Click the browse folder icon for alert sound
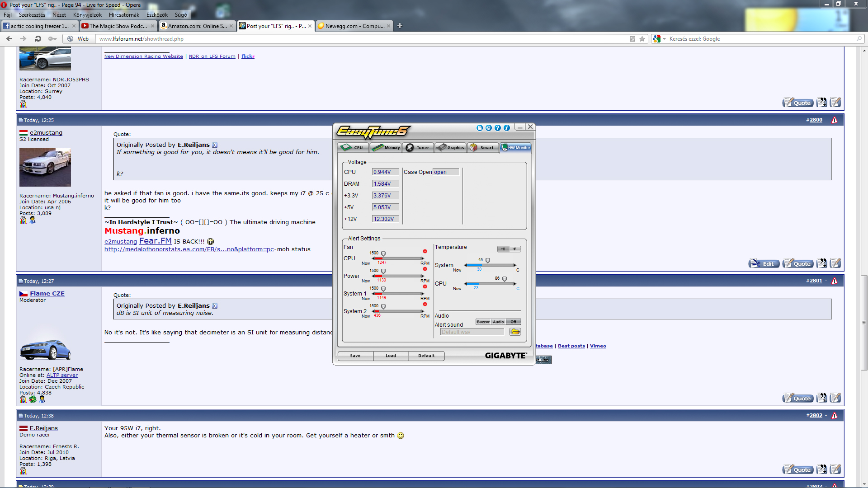 coord(515,332)
